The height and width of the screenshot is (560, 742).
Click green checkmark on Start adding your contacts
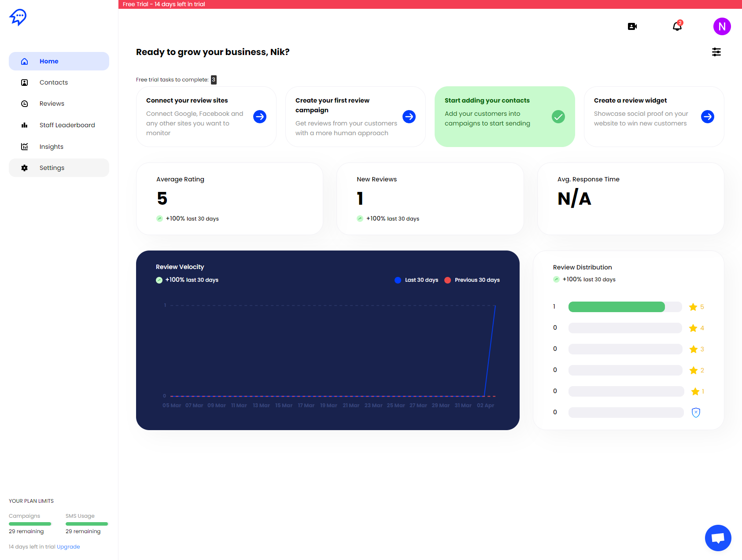click(x=558, y=117)
